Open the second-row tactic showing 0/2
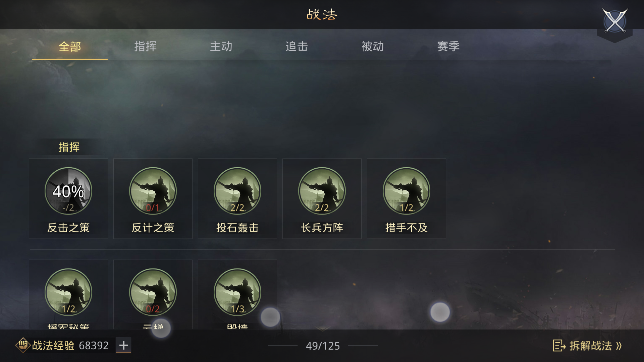644x362 pixels. pyautogui.click(x=153, y=292)
